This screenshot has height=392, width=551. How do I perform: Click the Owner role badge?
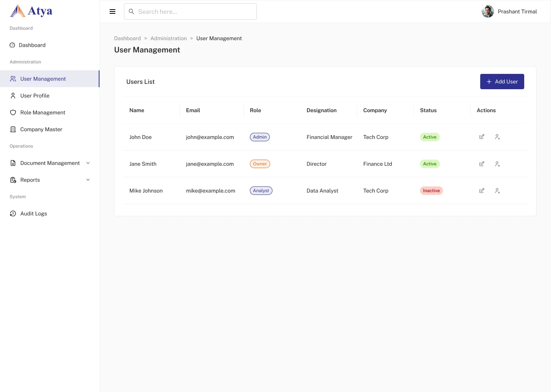[x=260, y=164]
